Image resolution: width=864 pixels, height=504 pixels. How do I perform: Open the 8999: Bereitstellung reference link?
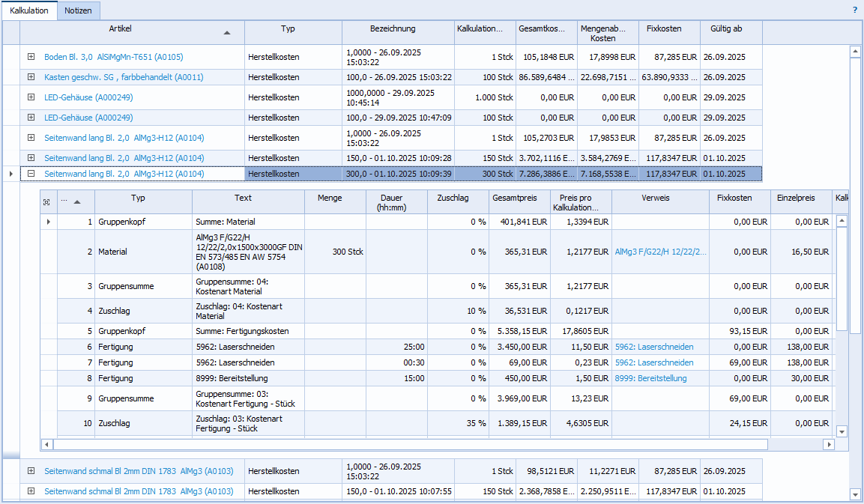point(650,379)
